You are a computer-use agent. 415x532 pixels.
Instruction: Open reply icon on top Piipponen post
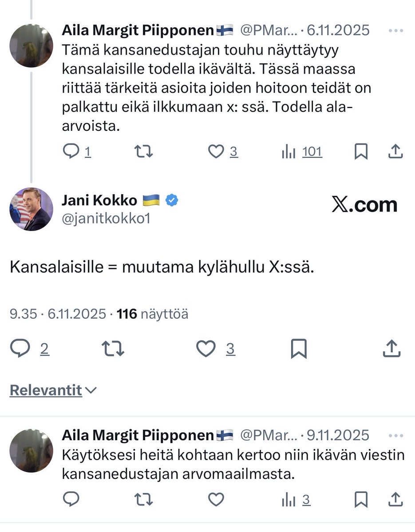[71, 152]
